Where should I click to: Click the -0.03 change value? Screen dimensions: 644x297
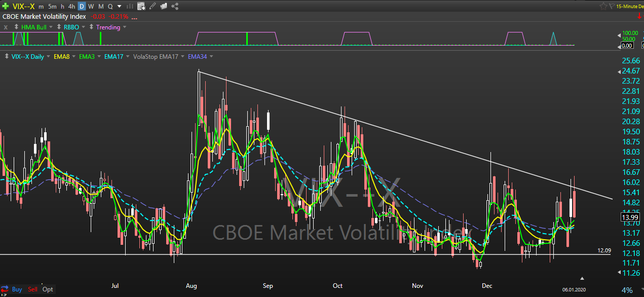(x=98, y=17)
